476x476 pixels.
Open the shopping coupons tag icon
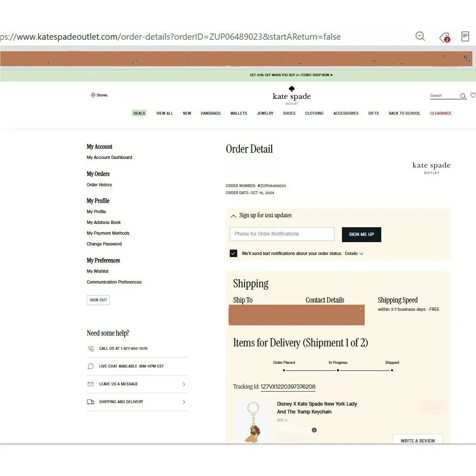tap(445, 37)
